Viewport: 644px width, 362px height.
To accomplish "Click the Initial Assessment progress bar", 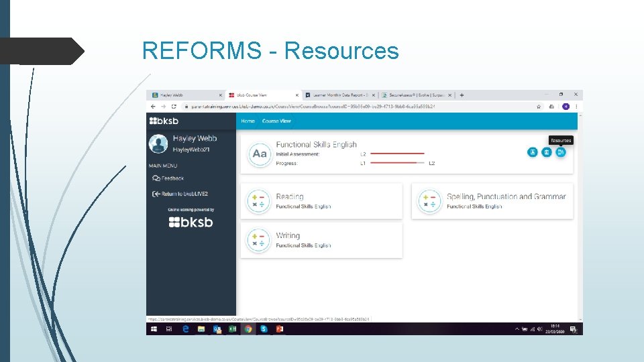I will (x=397, y=154).
